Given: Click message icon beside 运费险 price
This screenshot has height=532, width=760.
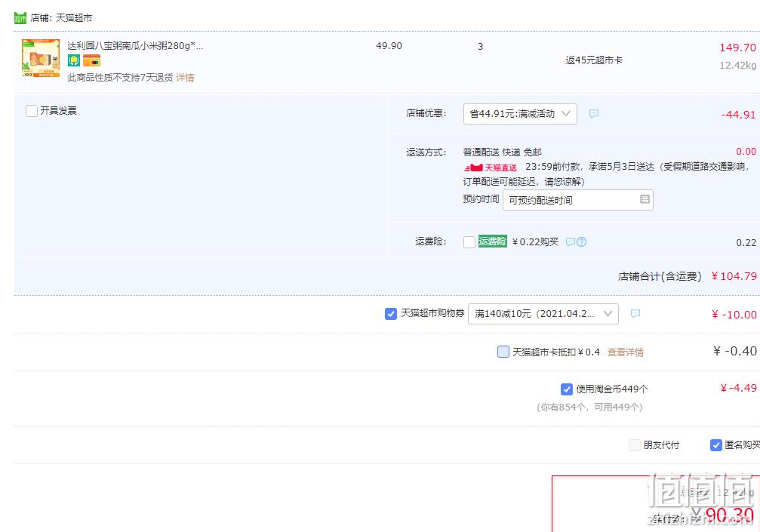Looking at the screenshot, I should [x=571, y=241].
